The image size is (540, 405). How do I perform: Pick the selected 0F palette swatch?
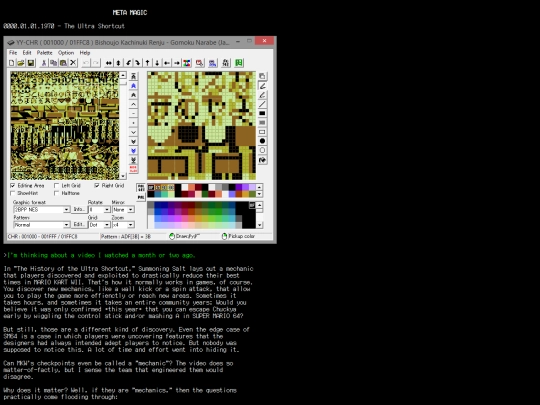pyautogui.click(x=151, y=187)
